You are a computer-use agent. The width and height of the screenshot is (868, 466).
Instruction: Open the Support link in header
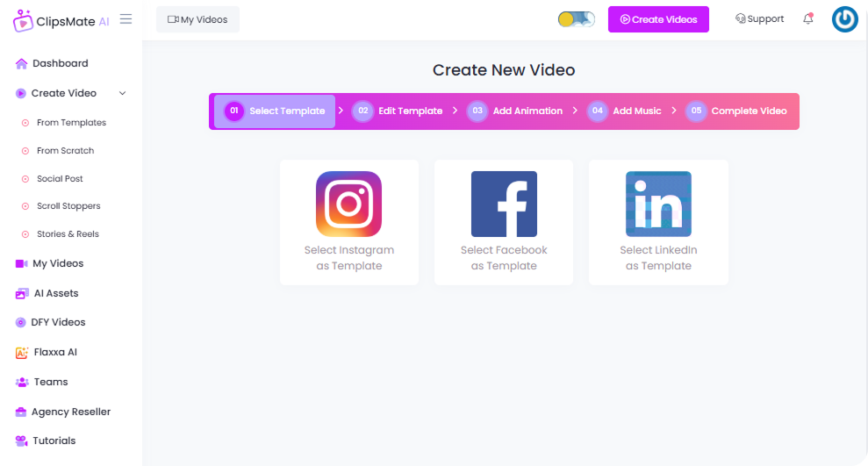(759, 19)
